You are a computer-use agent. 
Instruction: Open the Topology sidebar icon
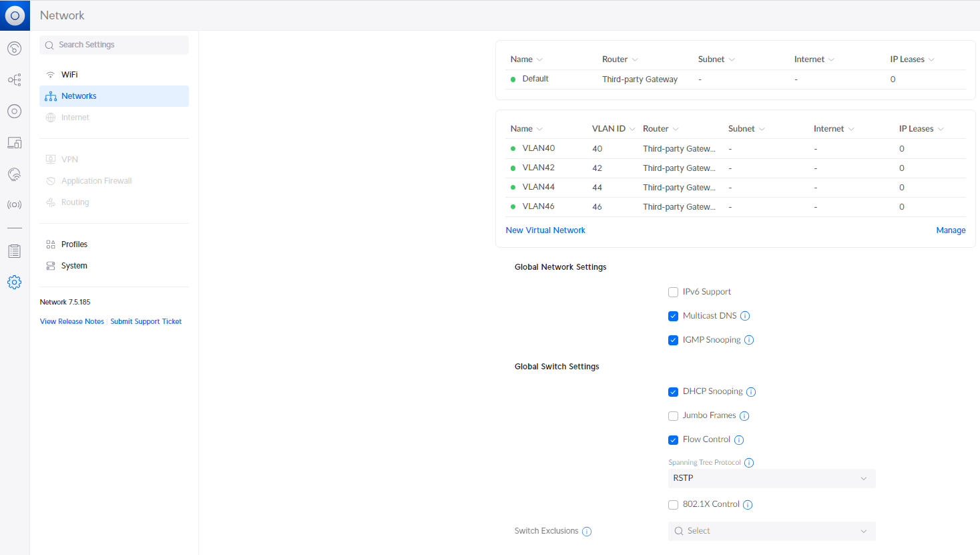click(15, 80)
